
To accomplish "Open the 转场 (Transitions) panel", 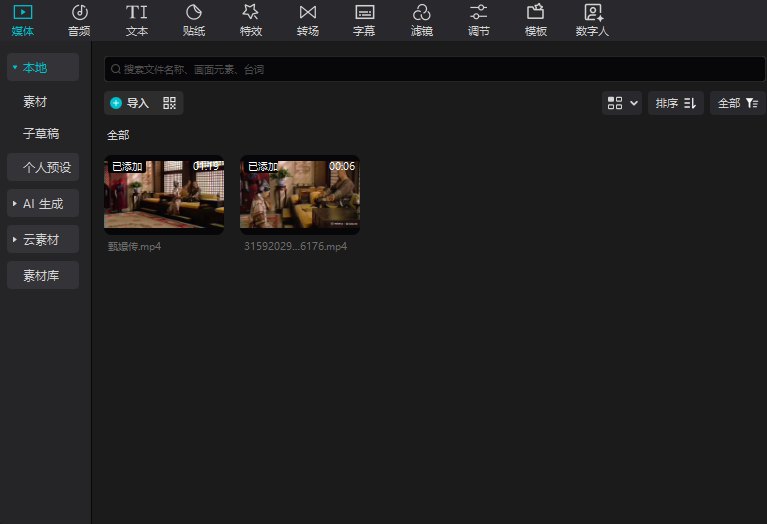I will [308, 20].
